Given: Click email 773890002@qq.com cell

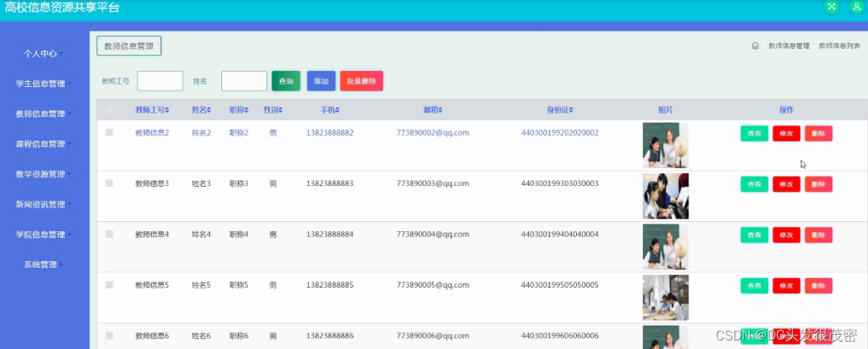Looking at the screenshot, I should coord(433,133).
